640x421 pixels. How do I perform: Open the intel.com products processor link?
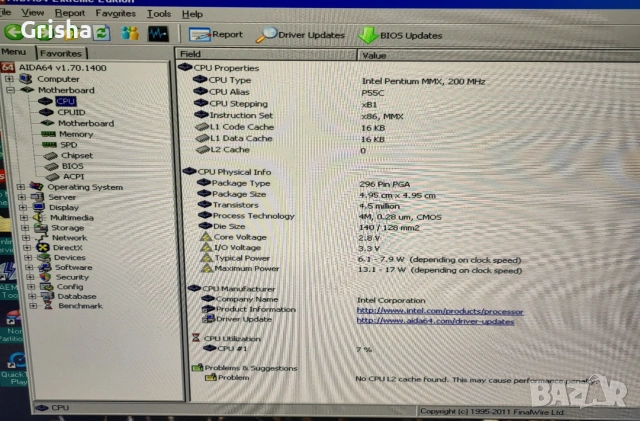(440, 311)
